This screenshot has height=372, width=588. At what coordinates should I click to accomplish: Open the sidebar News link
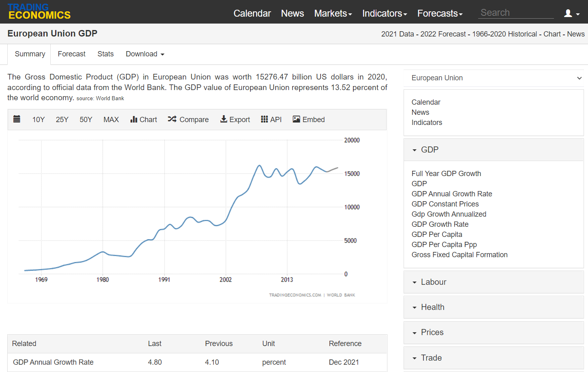(420, 112)
